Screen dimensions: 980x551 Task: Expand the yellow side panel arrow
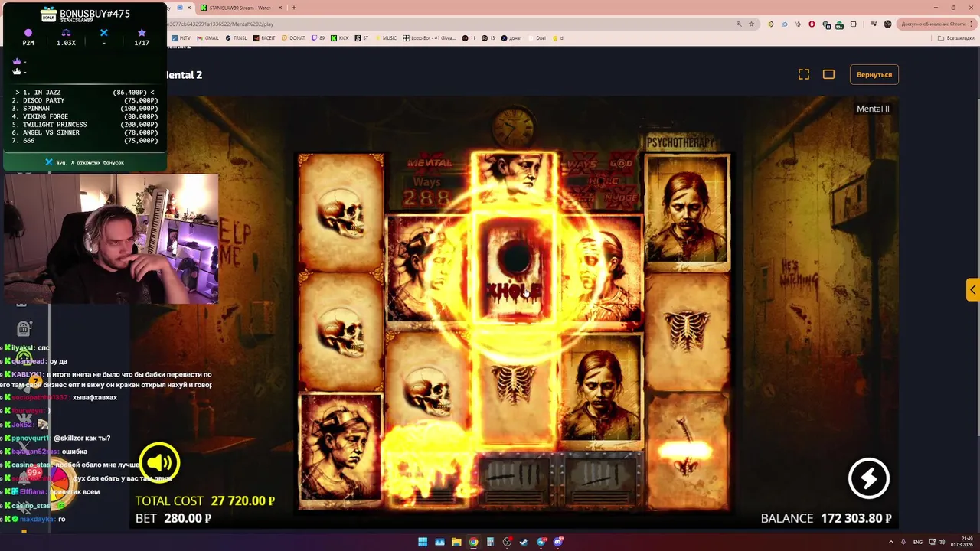(972, 290)
